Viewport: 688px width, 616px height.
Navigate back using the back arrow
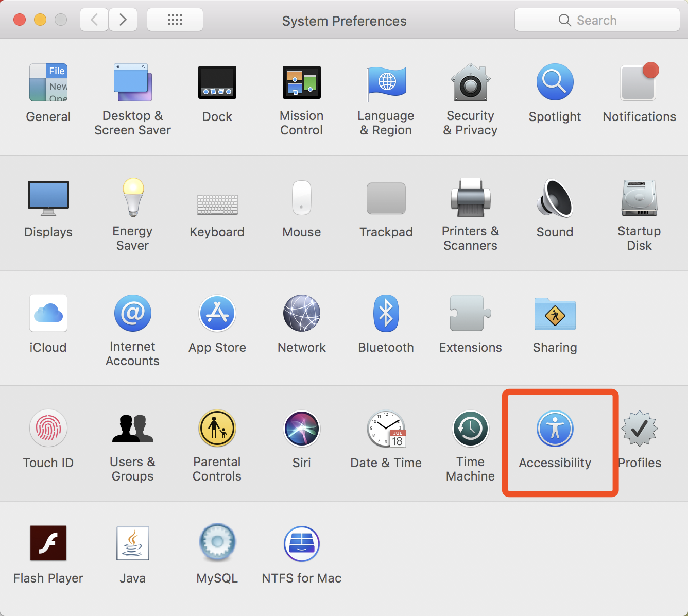(94, 20)
